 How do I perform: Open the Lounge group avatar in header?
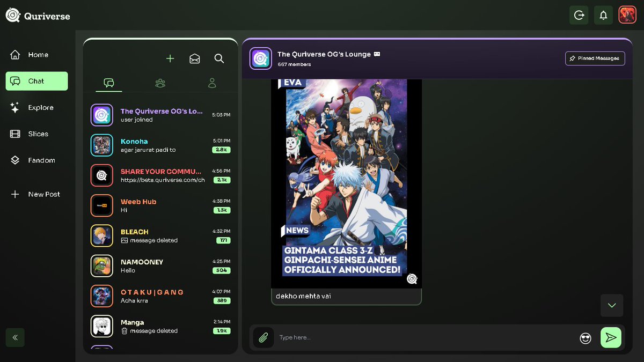tap(261, 58)
